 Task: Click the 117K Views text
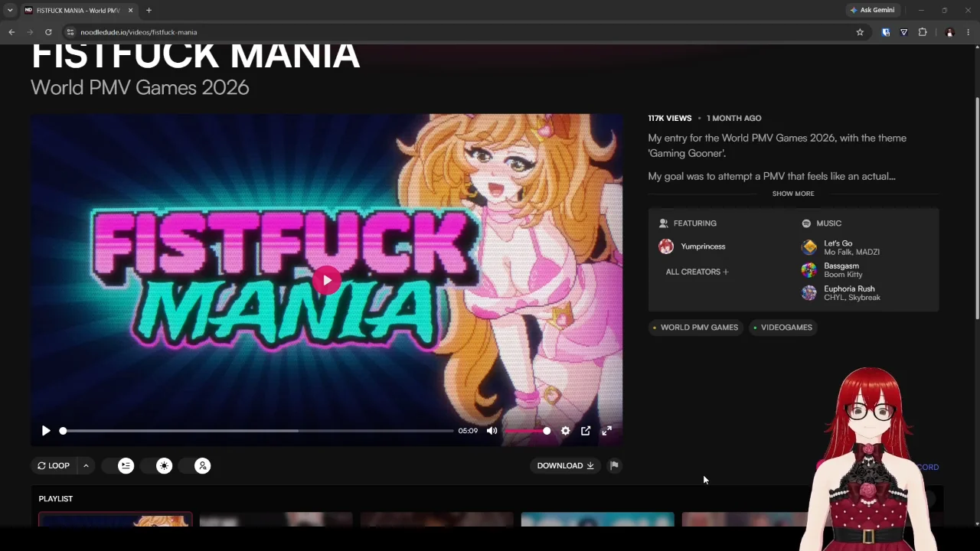(x=670, y=118)
